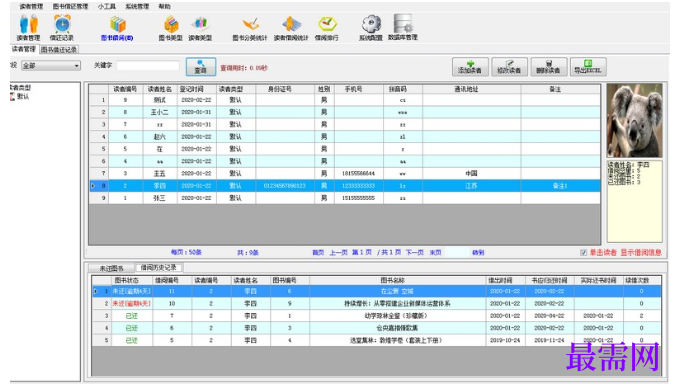
Task: Click the 图书借阅 books toolbar icon
Action: coord(117,27)
